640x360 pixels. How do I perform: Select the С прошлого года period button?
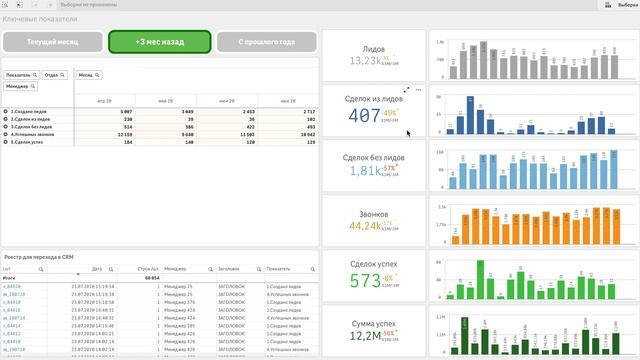pyautogui.click(x=267, y=42)
